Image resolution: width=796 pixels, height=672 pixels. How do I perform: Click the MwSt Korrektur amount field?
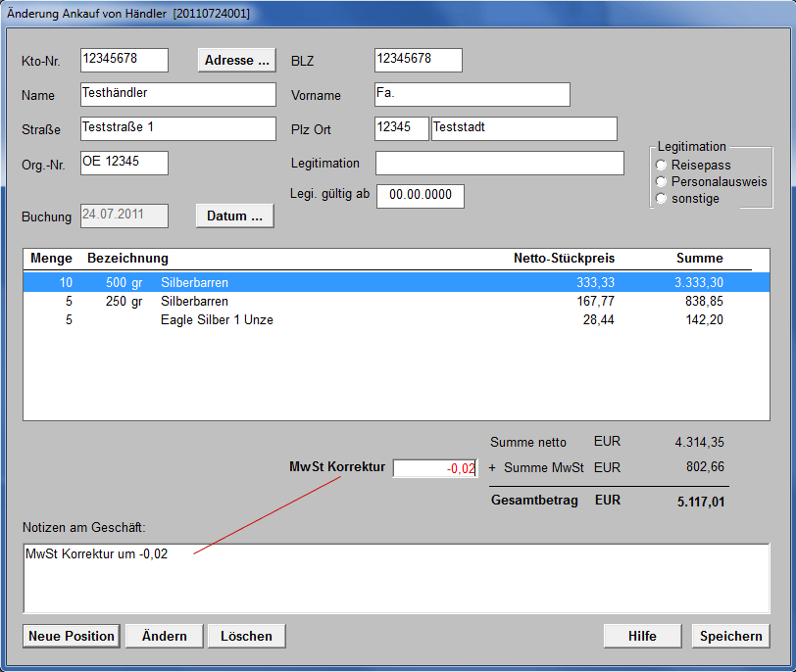[434, 468]
